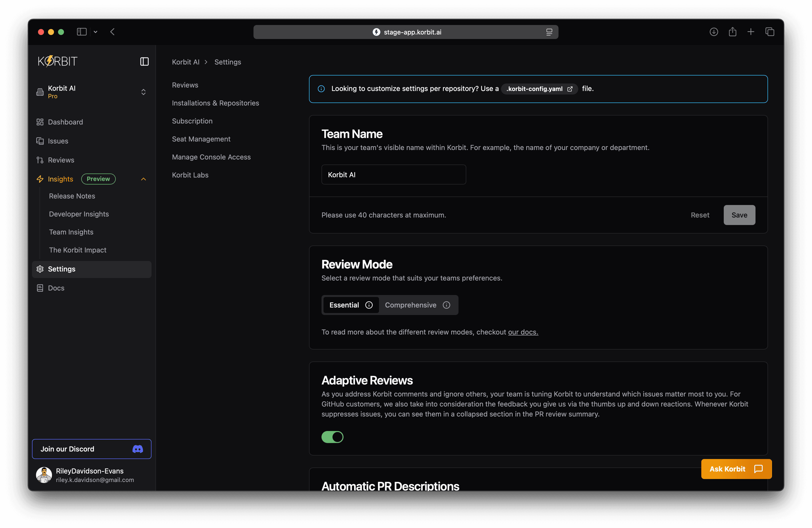Go back with browser back arrow
The width and height of the screenshot is (812, 528).
(x=112, y=32)
